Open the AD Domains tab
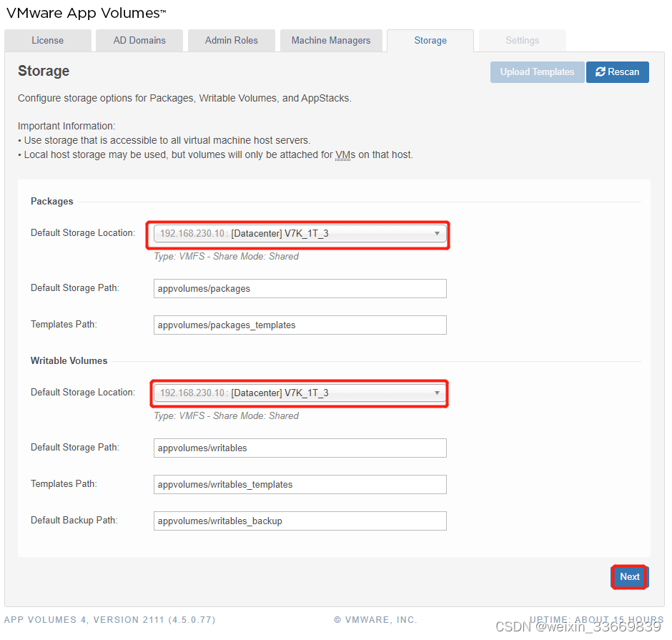 tap(139, 41)
